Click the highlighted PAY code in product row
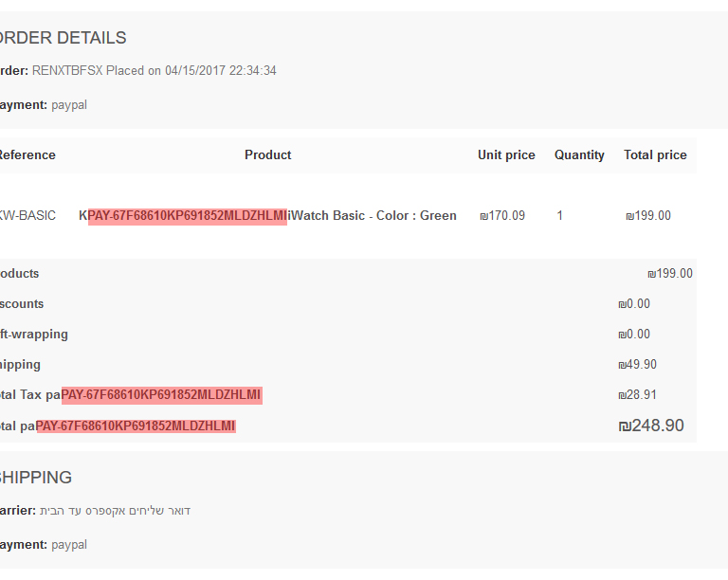The width and height of the screenshot is (728, 580). (x=188, y=216)
